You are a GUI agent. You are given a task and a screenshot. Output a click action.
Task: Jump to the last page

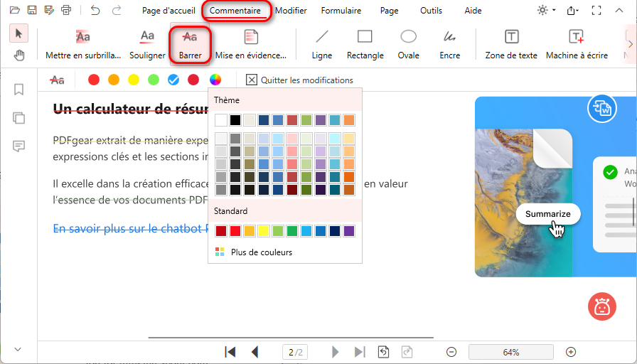tap(360, 352)
